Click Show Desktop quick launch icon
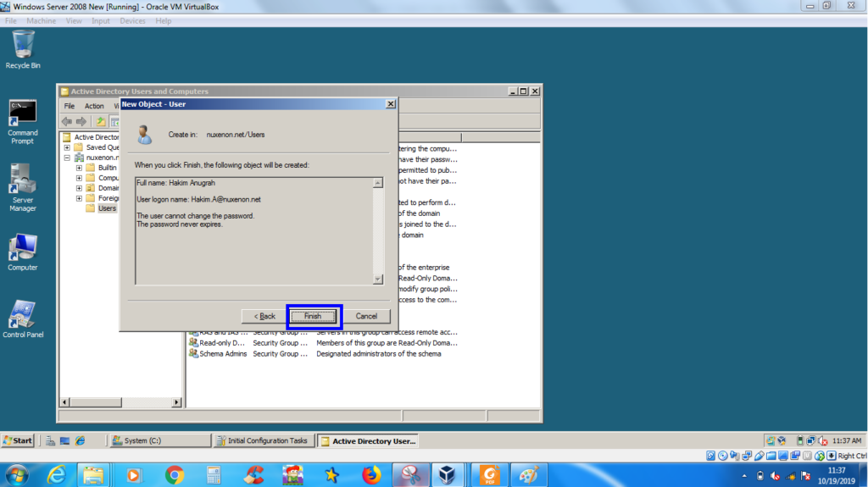Image resolution: width=868 pixels, height=487 pixels. pyautogui.click(x=64, y=440)
